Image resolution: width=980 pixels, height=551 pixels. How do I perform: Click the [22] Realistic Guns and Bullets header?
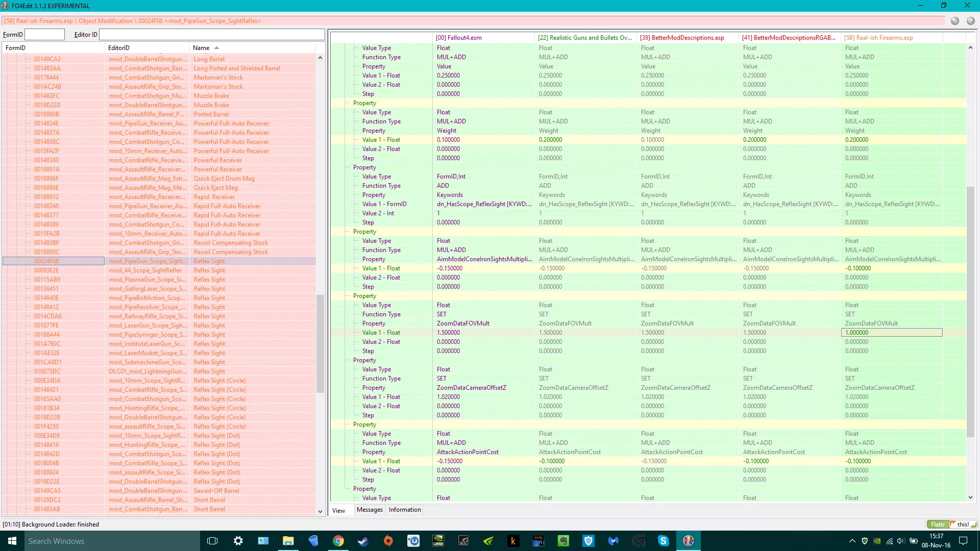[x=585, y=38]
